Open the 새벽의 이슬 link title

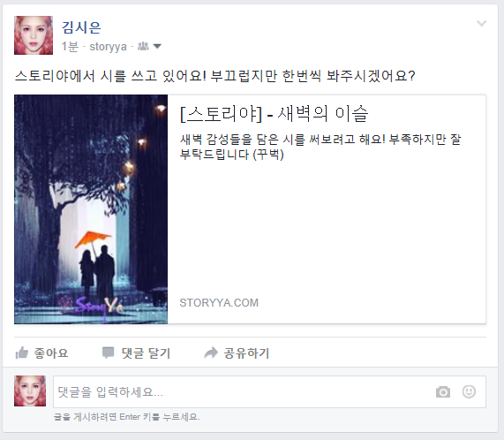[275, 114]
